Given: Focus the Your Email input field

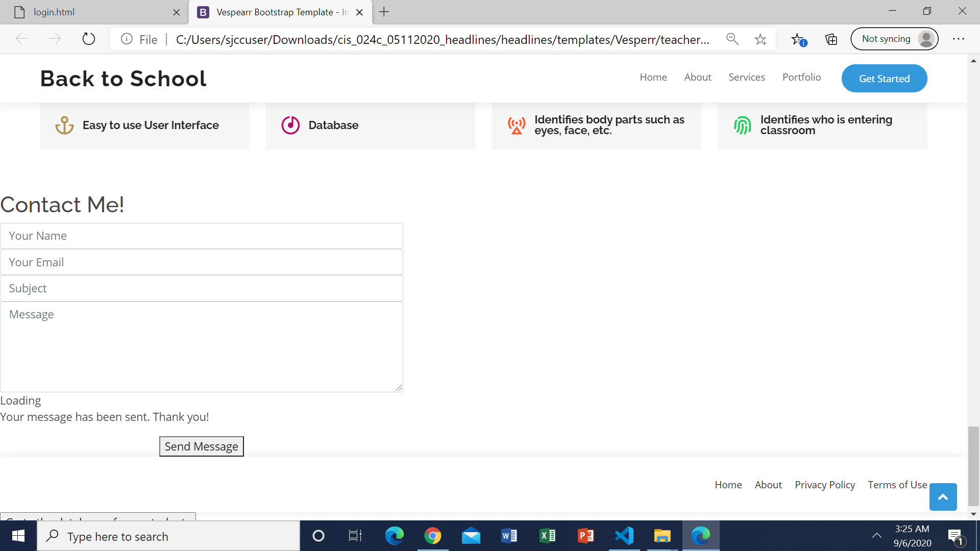Looking at the screenshot, I should pyautogui.click(x=202, y=262).
